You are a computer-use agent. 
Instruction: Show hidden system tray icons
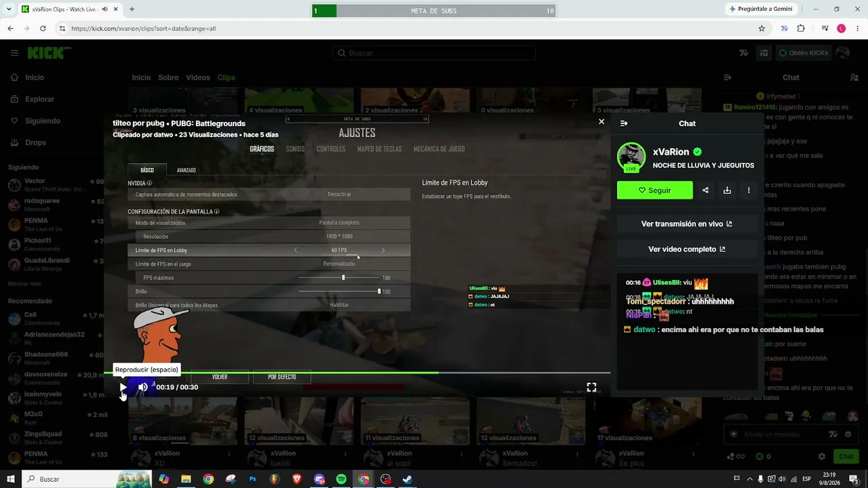point(750,479)
